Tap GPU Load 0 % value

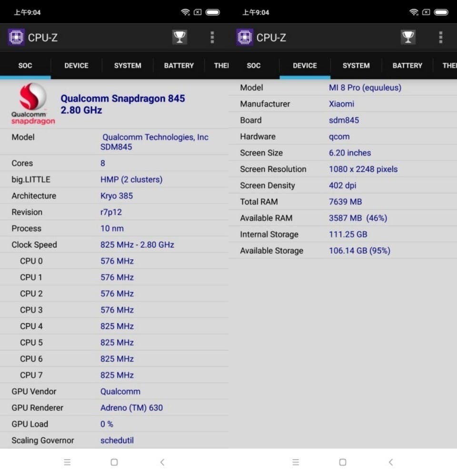[107, 424]
